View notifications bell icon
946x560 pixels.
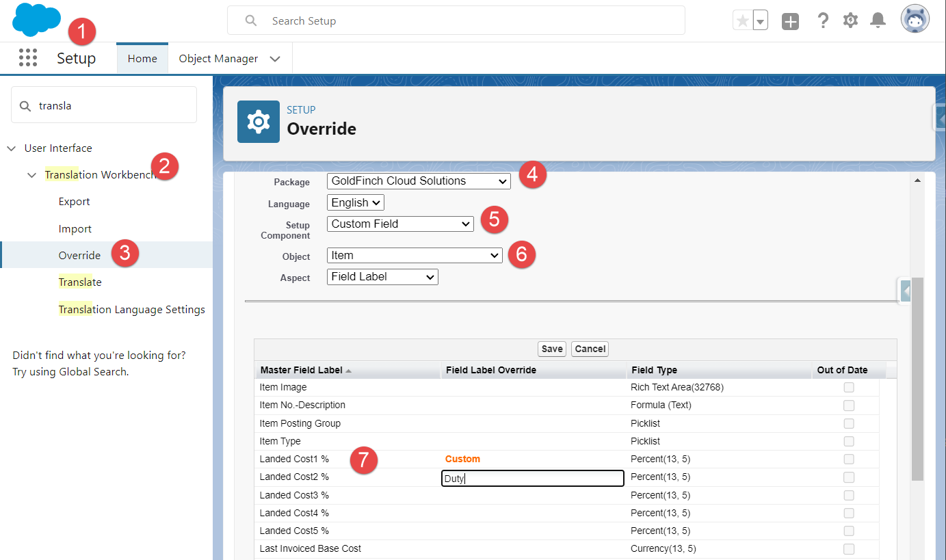(x=878, y=21)
